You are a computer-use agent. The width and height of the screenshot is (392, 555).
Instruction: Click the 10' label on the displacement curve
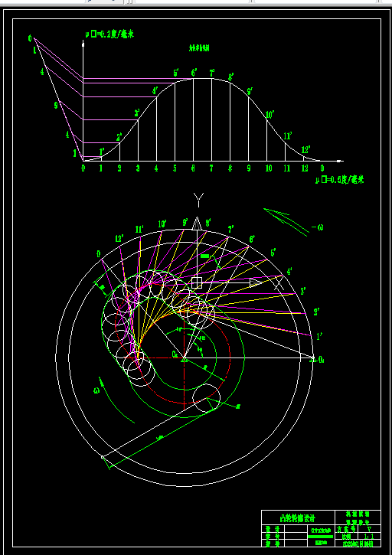[x=269, y=115]
